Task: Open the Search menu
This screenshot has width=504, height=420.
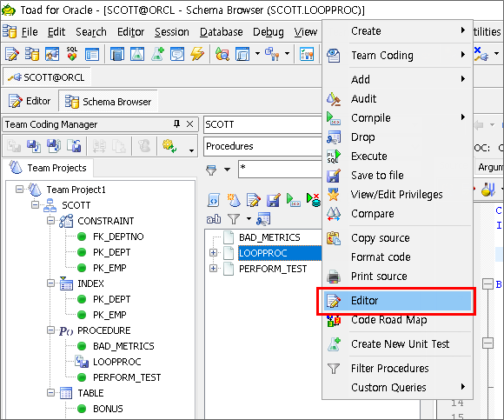Action: 91,32
